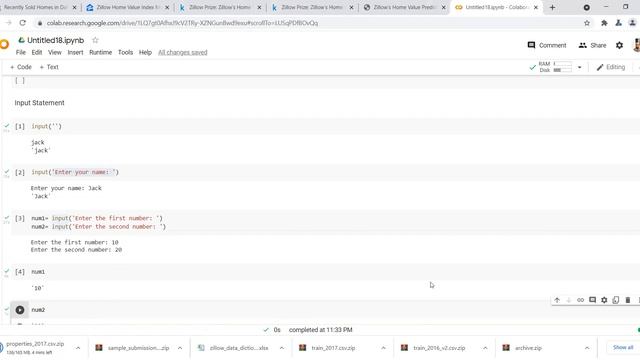Open Tools menu
The height and width of the screenshot is (360, 640).
point(125,52)
